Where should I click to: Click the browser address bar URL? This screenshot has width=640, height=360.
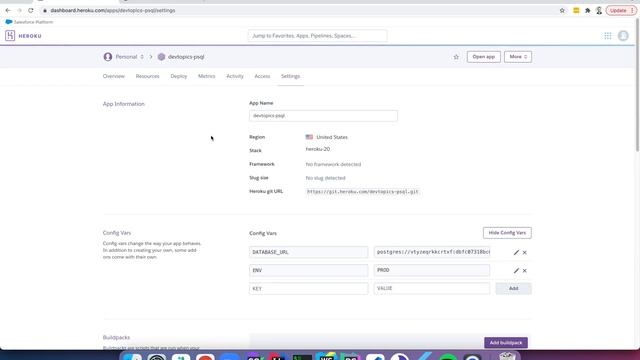(x=113, y=10)
